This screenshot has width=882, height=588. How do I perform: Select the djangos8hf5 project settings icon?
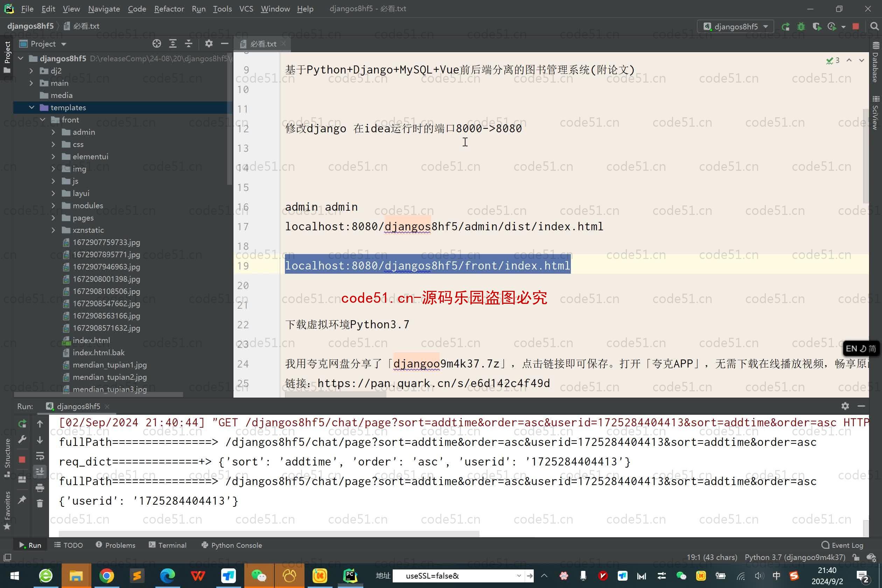[x=207, y=44]
